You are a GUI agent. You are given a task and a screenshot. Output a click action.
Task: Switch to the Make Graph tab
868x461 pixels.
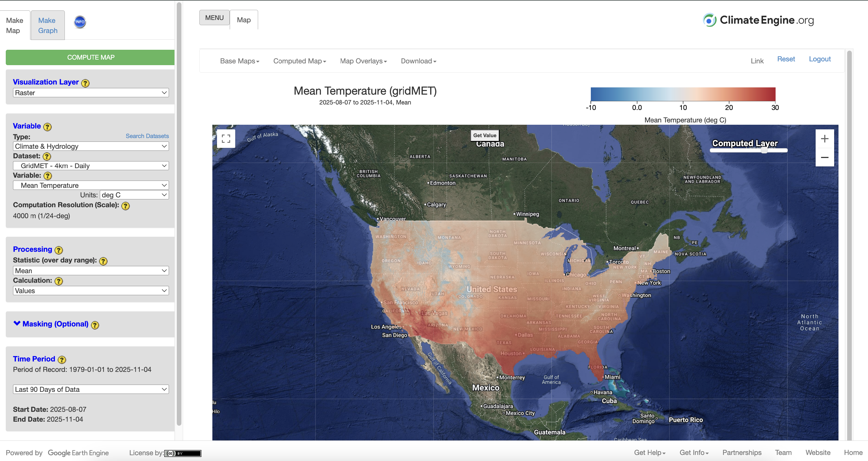coord(47,25)
